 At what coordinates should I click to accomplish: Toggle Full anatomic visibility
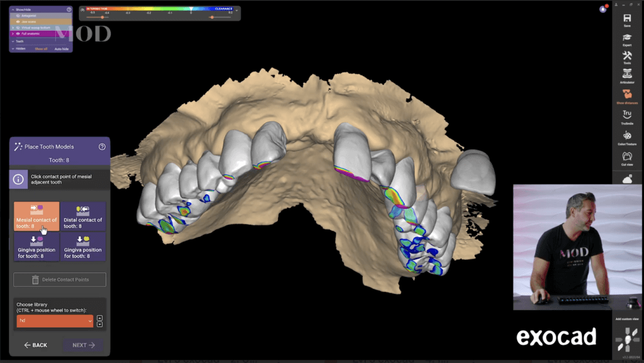point(18,33)
